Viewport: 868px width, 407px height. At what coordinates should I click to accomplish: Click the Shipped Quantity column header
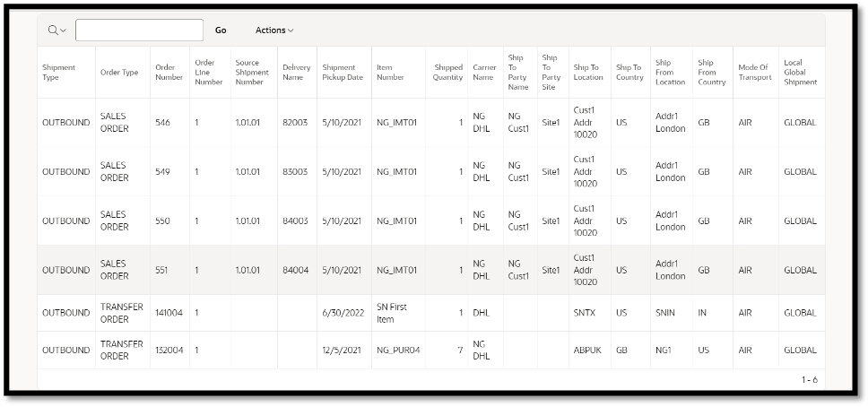tap(448, 73)
